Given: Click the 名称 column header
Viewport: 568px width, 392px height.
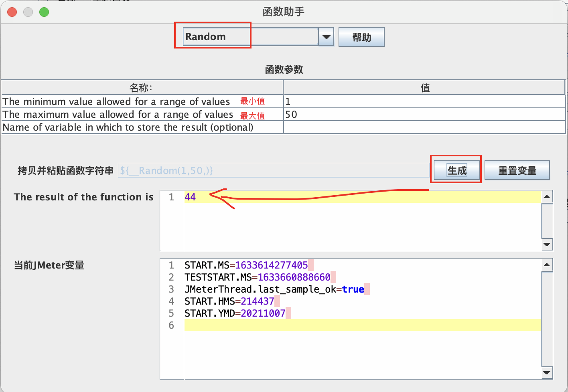Looking at the screenshot, I should [142, 88].
